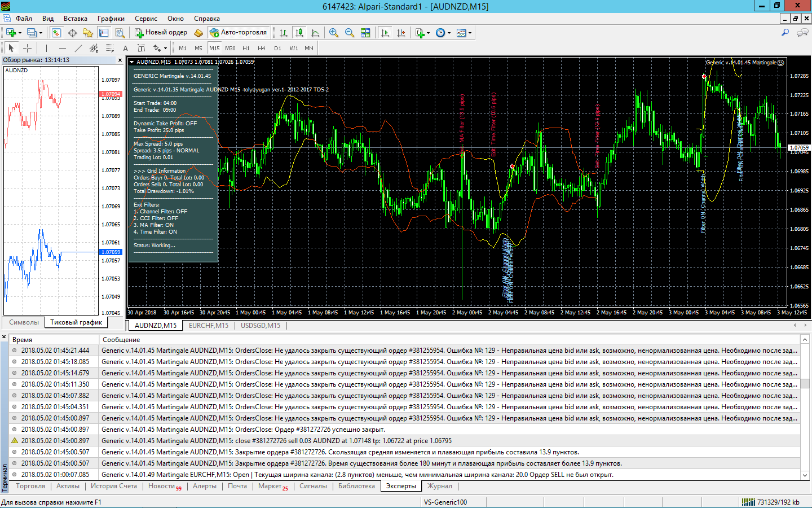Image resolution: width=812 pixels, height=508 pixels.
Task: Click terminal scrollbar down arrow
Action: (x=805, y=475)
